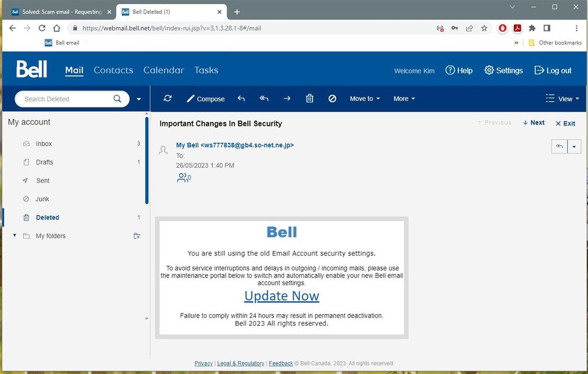Viewport: 588px width, 374px height.
Task: Open the search in Deleted folder
Action: [117, 98]
